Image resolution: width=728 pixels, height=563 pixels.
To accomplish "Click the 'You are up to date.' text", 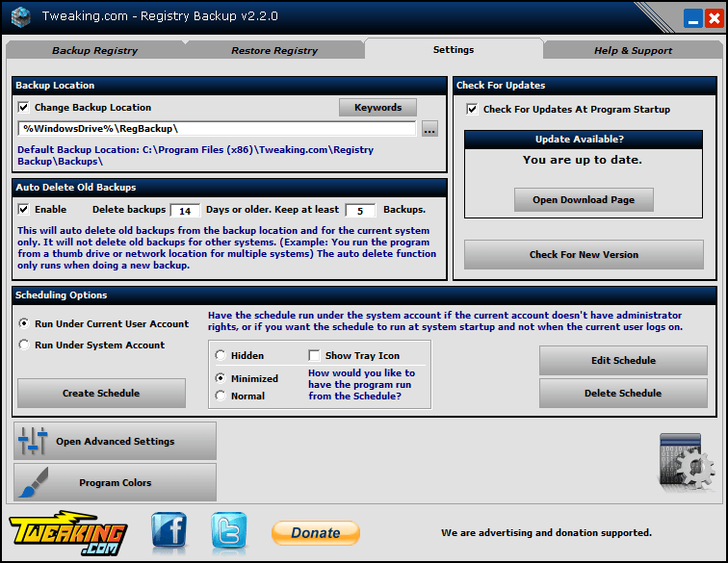I will point(583,160).
